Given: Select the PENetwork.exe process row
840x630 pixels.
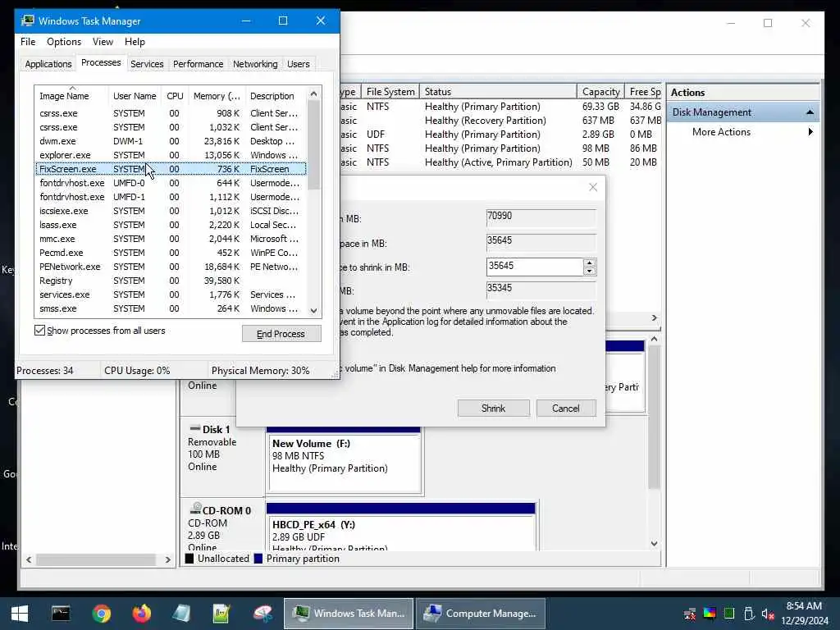Looking at the screenshot, I should [171, 267].
